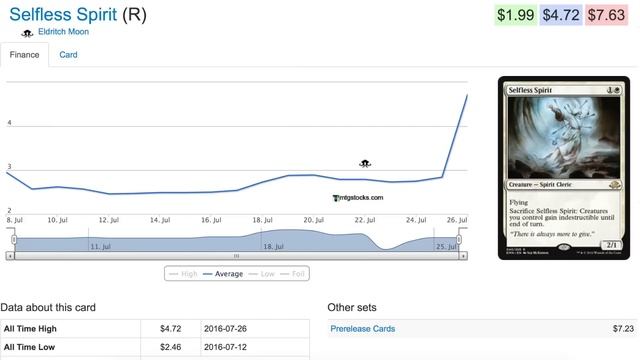Click the Eldritch Moon set symbol icon

coord(27,33)
